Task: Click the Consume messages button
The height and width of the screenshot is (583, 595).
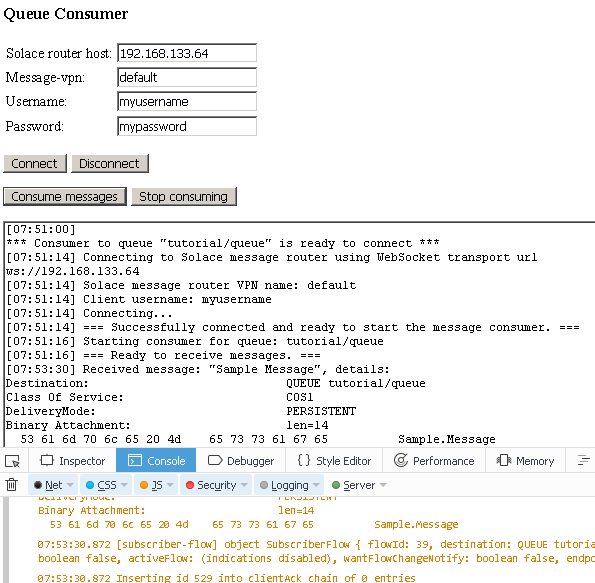Action: click(x=65, y=197)
